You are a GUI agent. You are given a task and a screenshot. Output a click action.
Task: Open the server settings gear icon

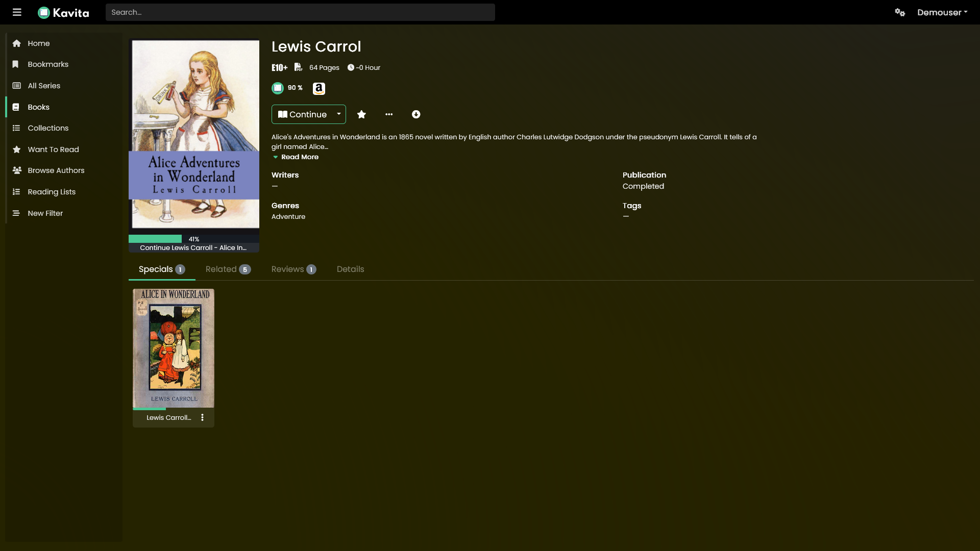pos(900,12)
